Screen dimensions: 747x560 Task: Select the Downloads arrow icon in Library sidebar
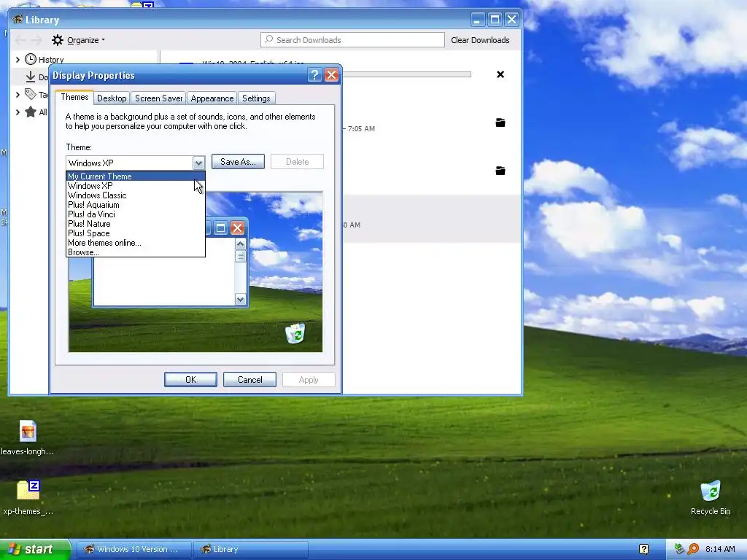(31, 77)
